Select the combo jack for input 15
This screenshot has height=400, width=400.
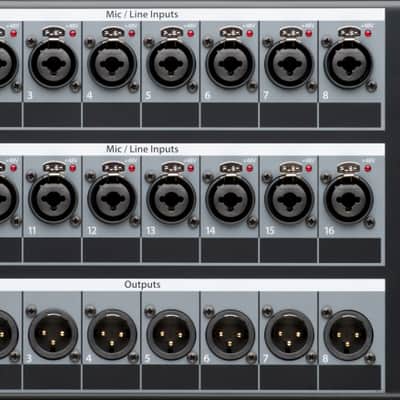[289, 199]
